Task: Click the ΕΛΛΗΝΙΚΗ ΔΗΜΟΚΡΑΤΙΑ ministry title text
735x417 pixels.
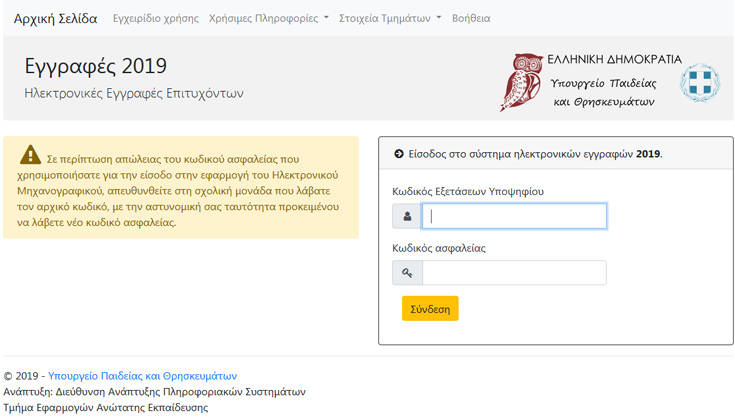Action: click(x=614, y=59)
